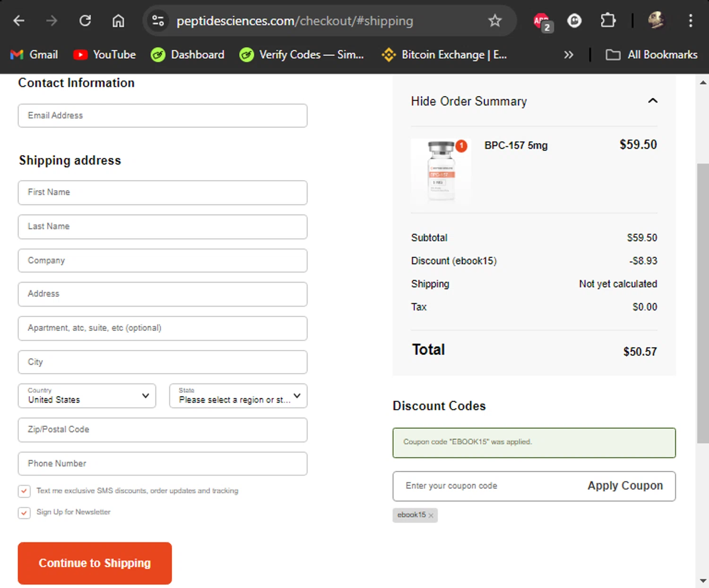Viewport: 709px width, 588px height.
Task: Collapse the Order Summary section
Action: 652,101
